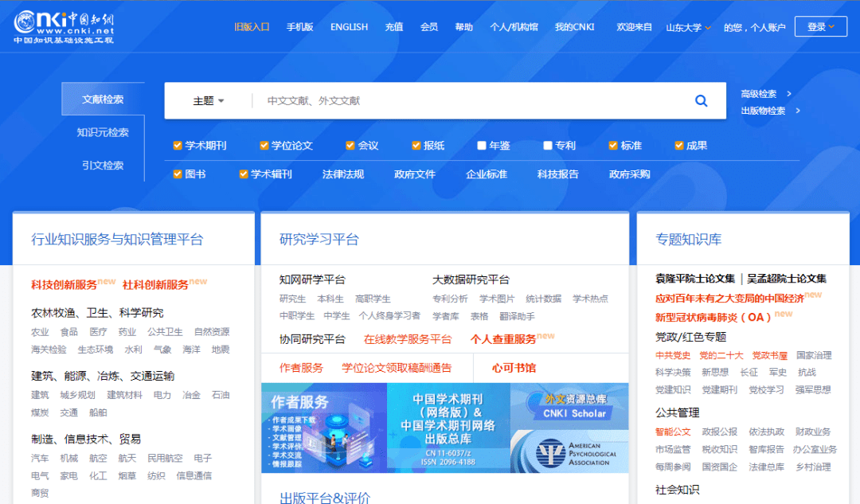The width and height of the screenshot is (860, 504).
Task: Open 个人查重服务 link
Action: pyautogui.click(x=503, y=339)
